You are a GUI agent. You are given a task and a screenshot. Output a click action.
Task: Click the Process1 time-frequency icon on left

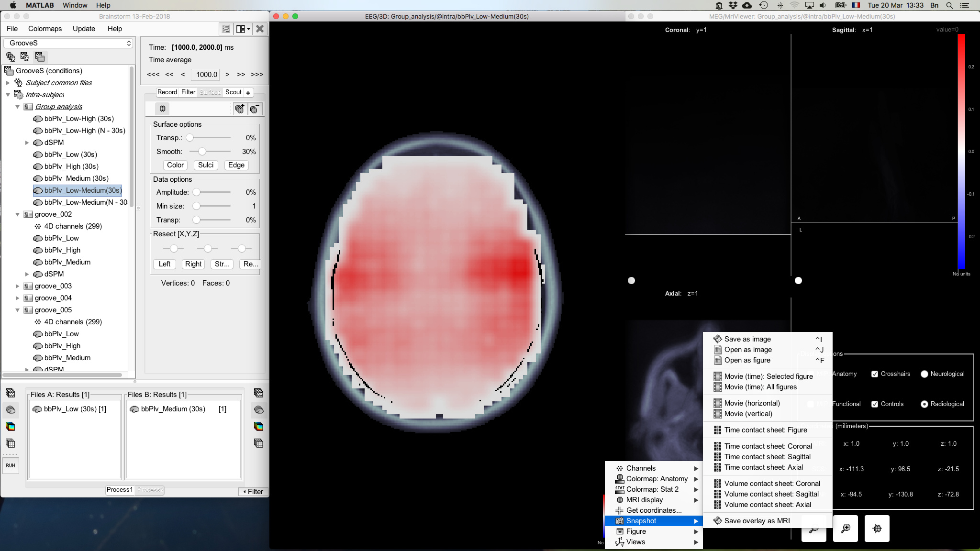pyautogui.click(x=11, y=426)
